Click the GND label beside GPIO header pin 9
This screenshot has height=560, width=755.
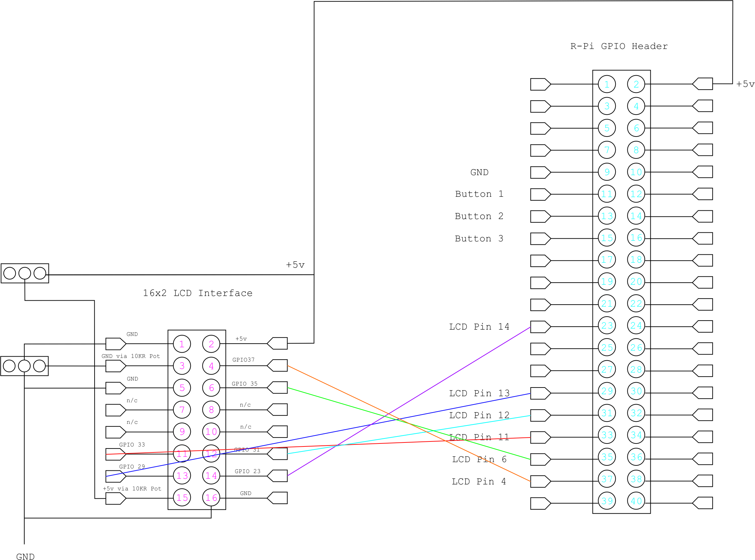(479, 172)
